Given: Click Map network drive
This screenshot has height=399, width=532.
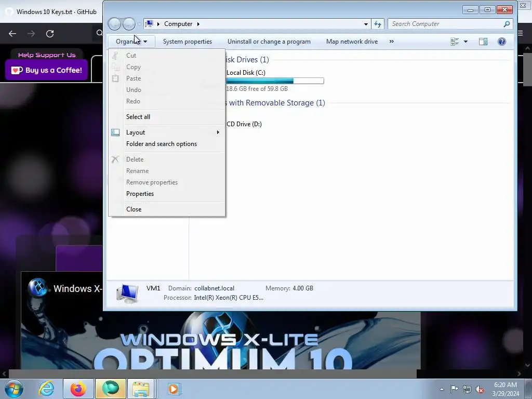Looking at the screenshot, I should click(352, 42).
